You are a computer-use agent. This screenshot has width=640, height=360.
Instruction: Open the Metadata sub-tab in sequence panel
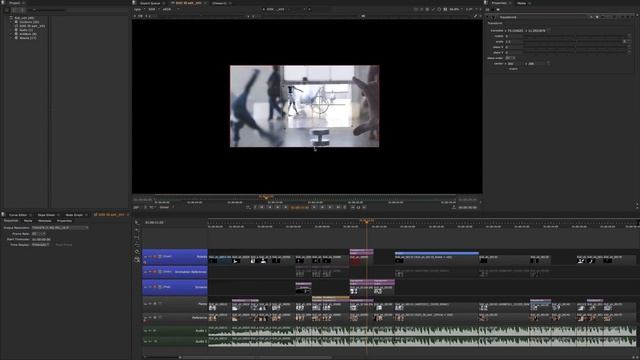pos(44,221)
